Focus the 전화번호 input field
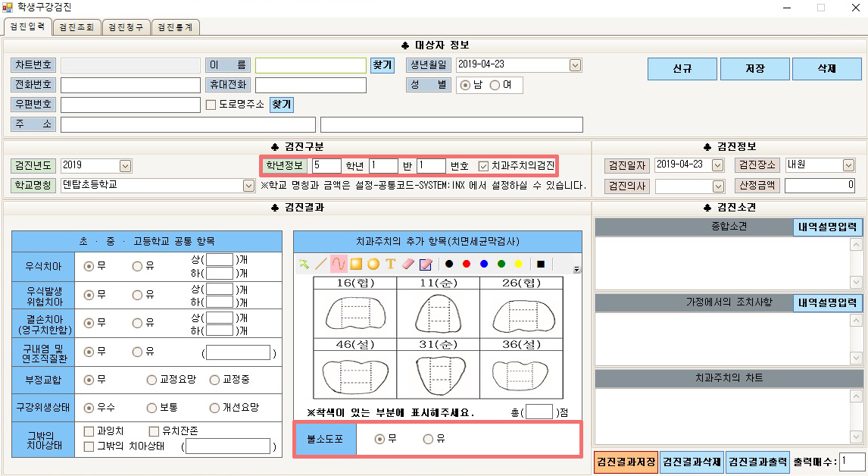Image resolution: width=868 pixels, height=476 pixels. [130, 86]
